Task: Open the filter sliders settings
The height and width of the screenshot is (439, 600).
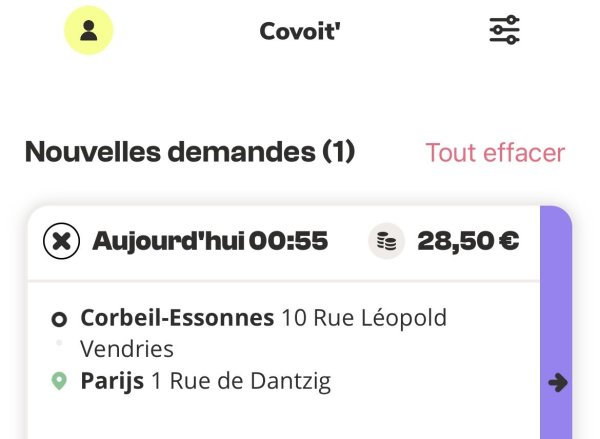Action: 504,31
